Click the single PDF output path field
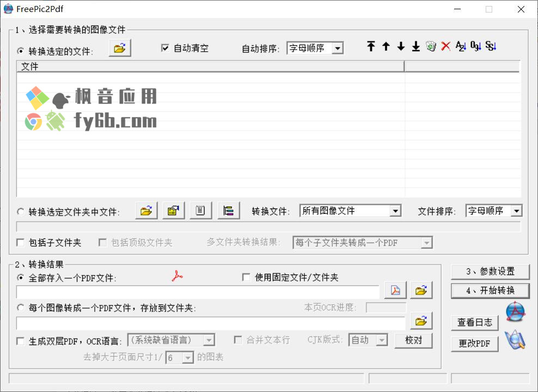The height and width of the screenshot is (392, 538). pyautogui.click(x=198, y=292)
